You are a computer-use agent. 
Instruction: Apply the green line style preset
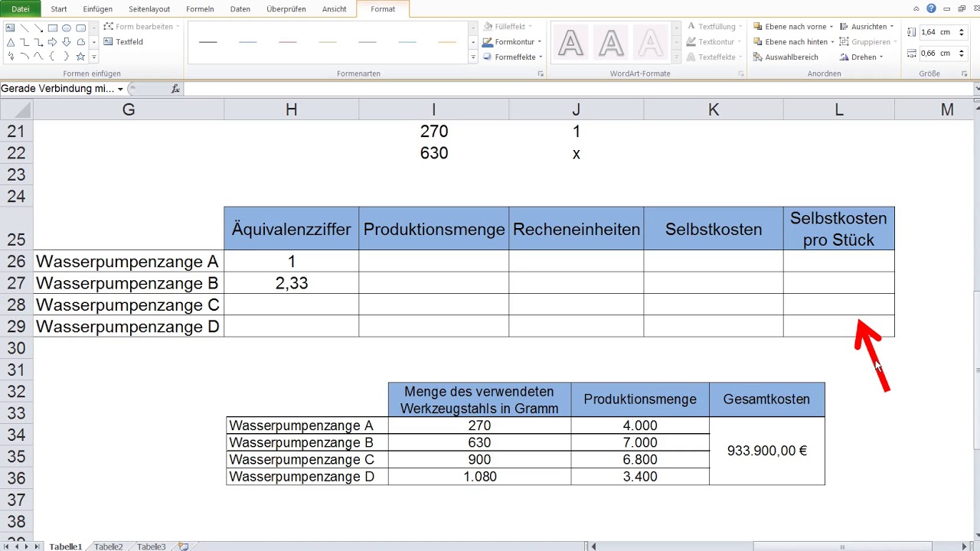tap(328, 42)
